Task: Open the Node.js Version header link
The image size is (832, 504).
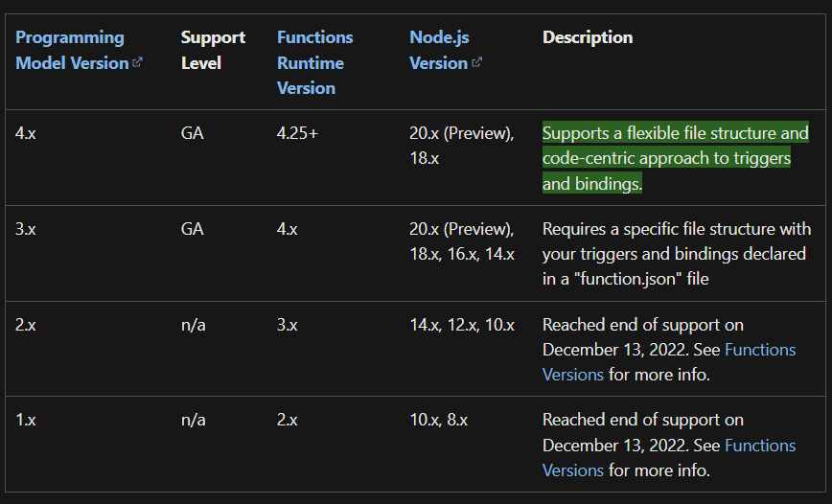Action: 439,50
